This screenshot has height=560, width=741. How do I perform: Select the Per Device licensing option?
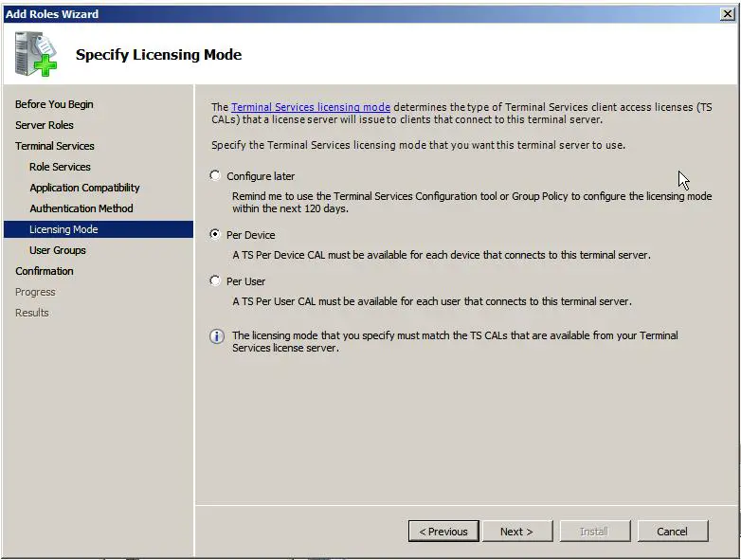point(216,234)
